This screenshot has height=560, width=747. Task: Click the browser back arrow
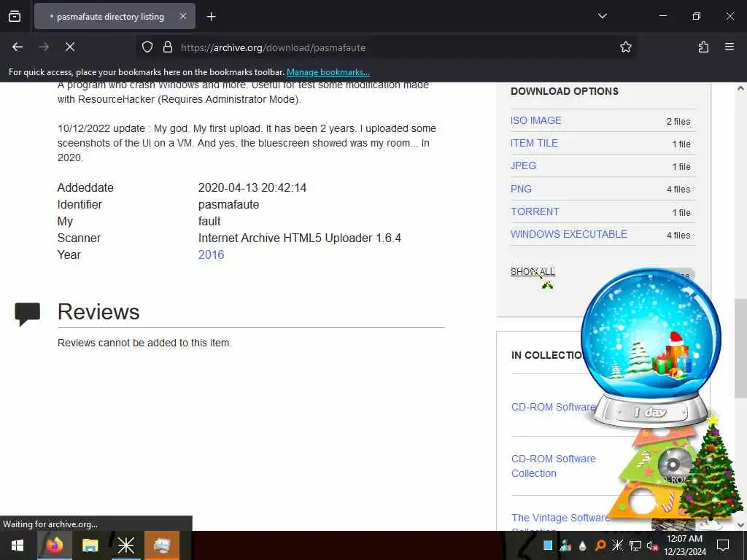[x=18, y=47]
